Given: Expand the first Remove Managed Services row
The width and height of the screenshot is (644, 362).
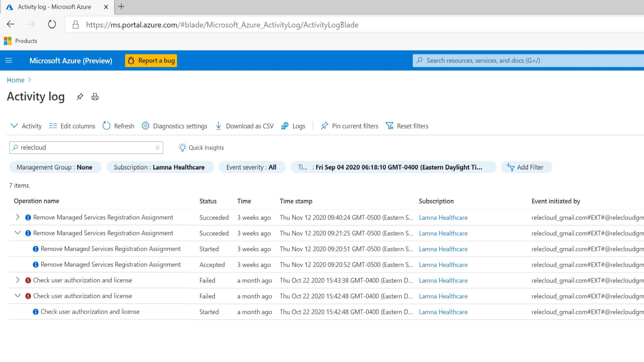Looking at the screenshot, I should (18, 217).
